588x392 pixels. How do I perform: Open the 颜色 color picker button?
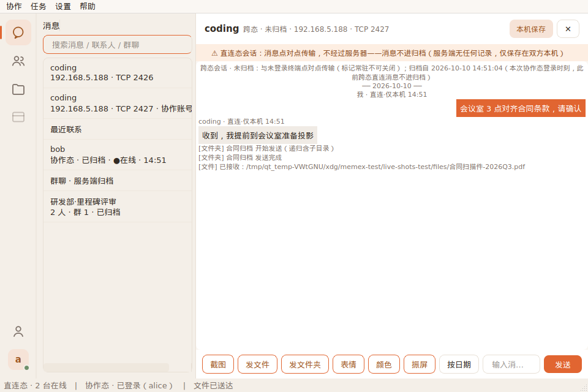pyautogui.click(x=383, y=364)
